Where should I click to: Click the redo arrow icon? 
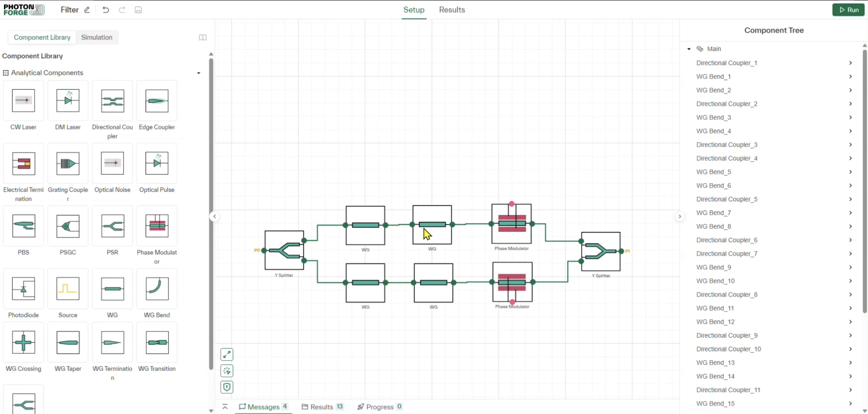click(x=122, y=10)
